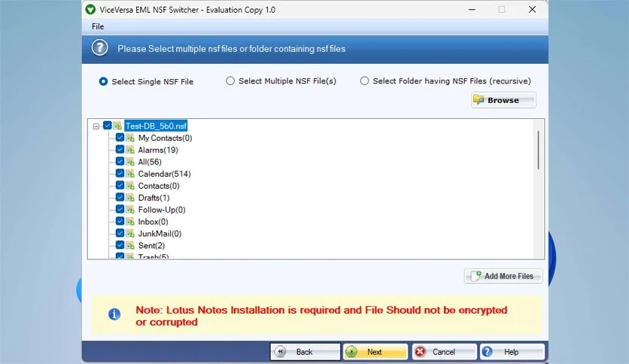The width and height of the screenshot is (629, 364).
Task: Click the folder icon next to All(56)
Action: [130, 162]
